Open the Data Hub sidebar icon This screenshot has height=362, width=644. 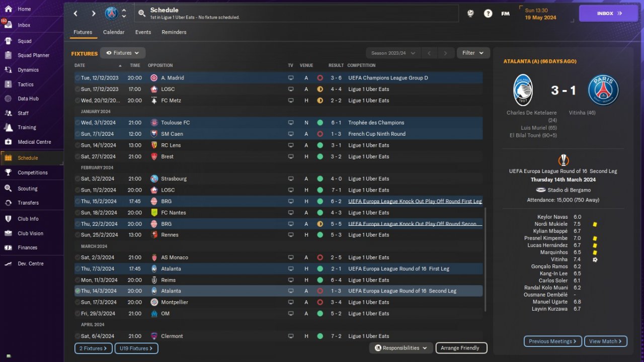pyautogui.click(x=9, y=99)
